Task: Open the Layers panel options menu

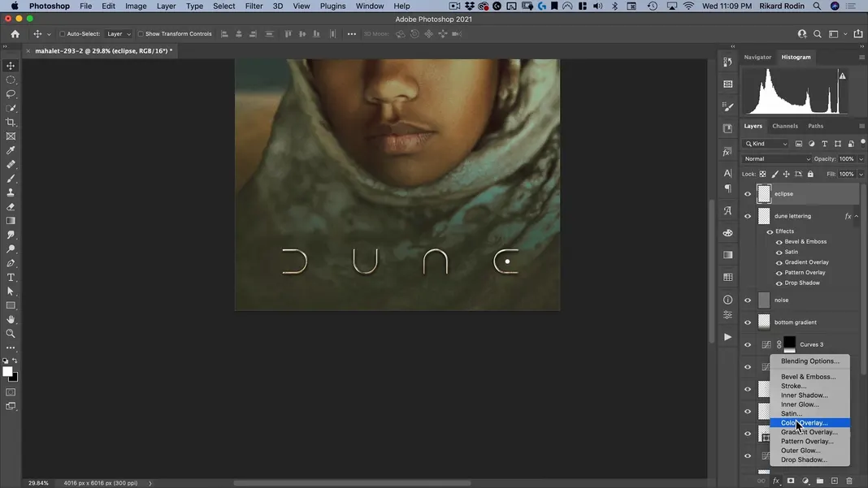Action: click(x=861, y=126)
